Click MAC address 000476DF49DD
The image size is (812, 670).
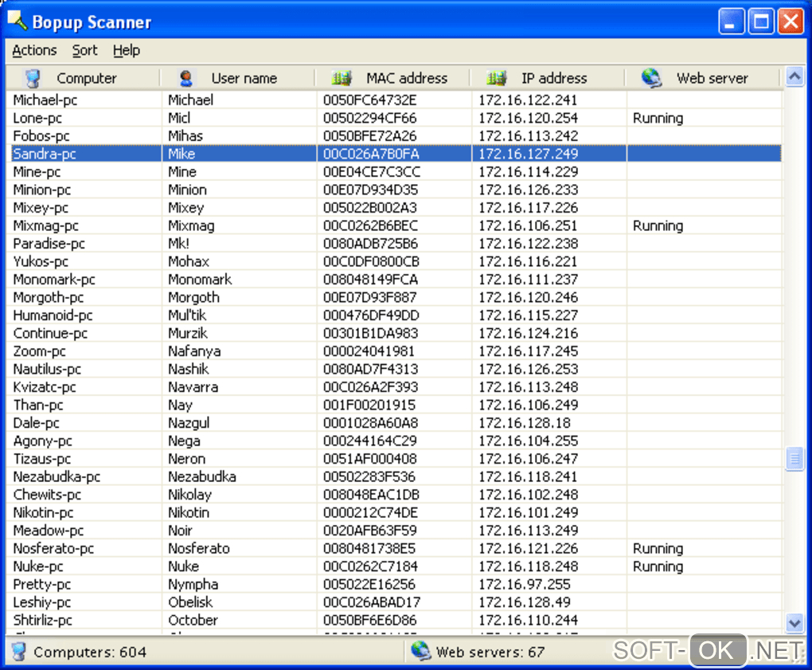[x=371, y=315]
